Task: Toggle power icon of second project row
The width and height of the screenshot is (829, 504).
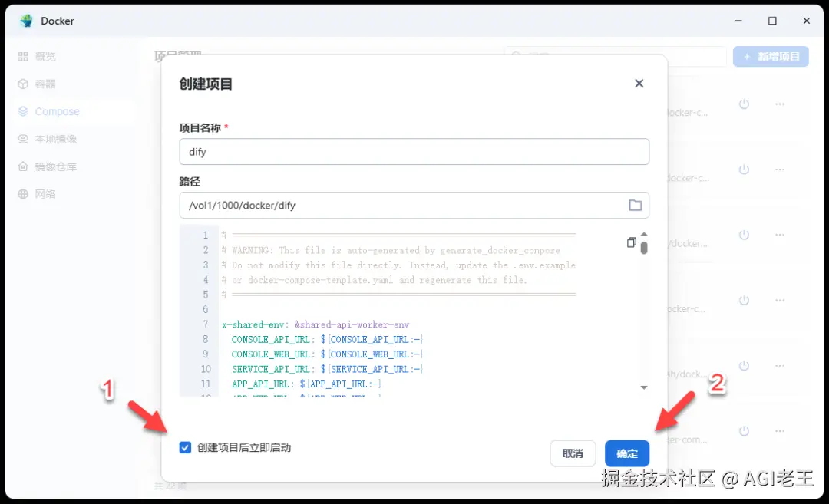Action: tap(744, 170)
